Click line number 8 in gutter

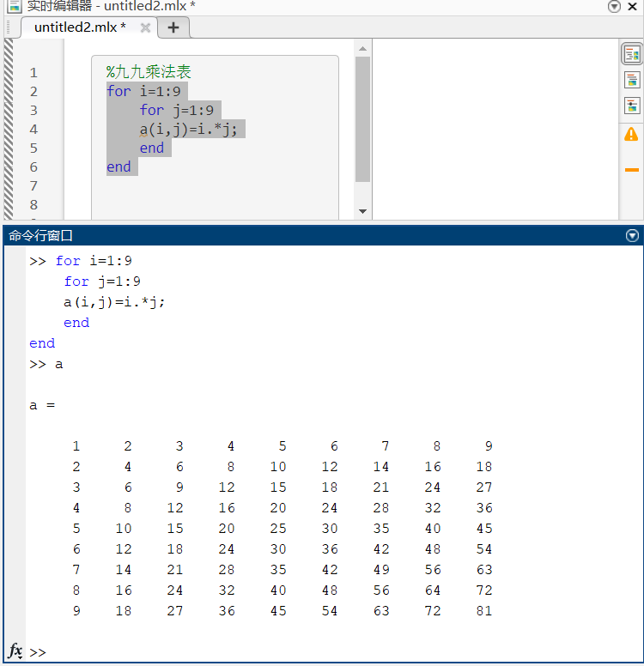[x=33, y=205]
